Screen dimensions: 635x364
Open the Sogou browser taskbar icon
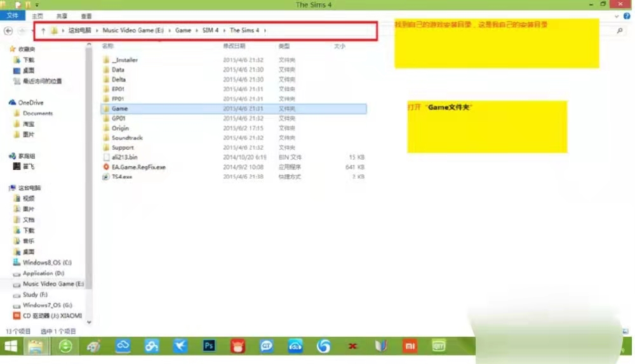click(324, 346)
